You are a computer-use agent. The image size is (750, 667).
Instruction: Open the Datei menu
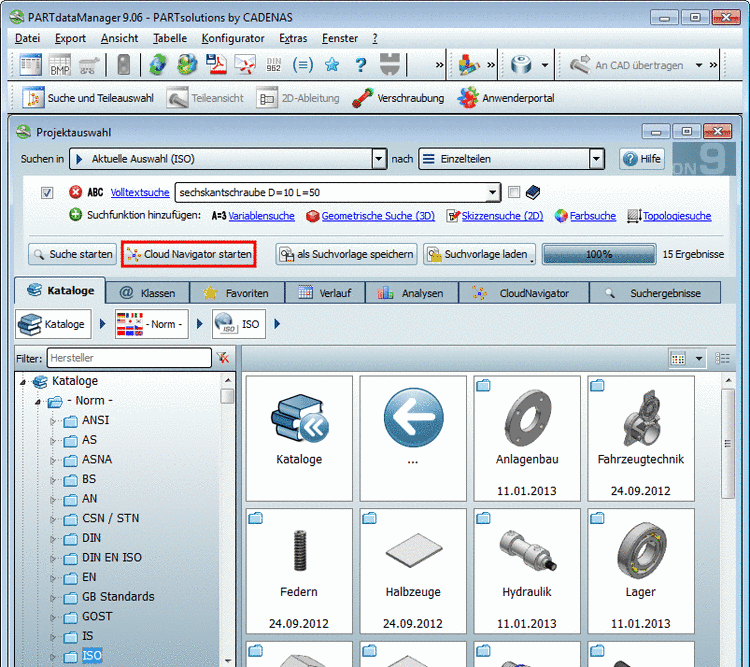click(x=27, y=38)
